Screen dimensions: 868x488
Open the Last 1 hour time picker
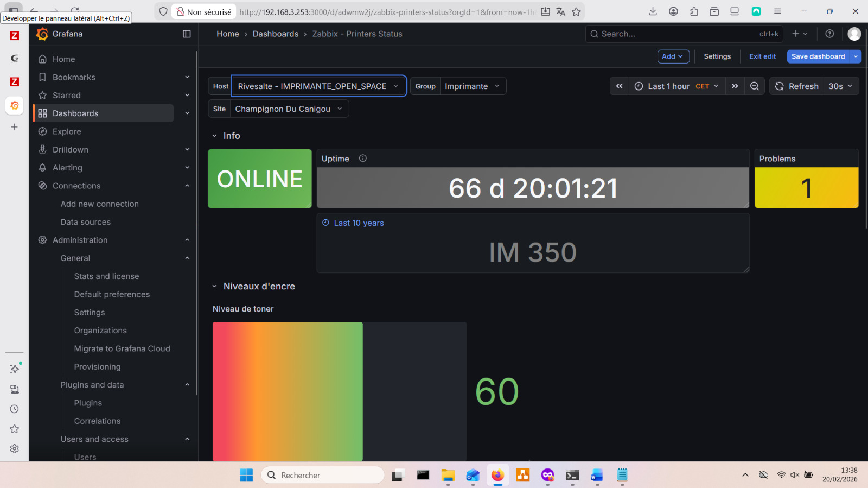pyautogui.click(x=677, y=86)
